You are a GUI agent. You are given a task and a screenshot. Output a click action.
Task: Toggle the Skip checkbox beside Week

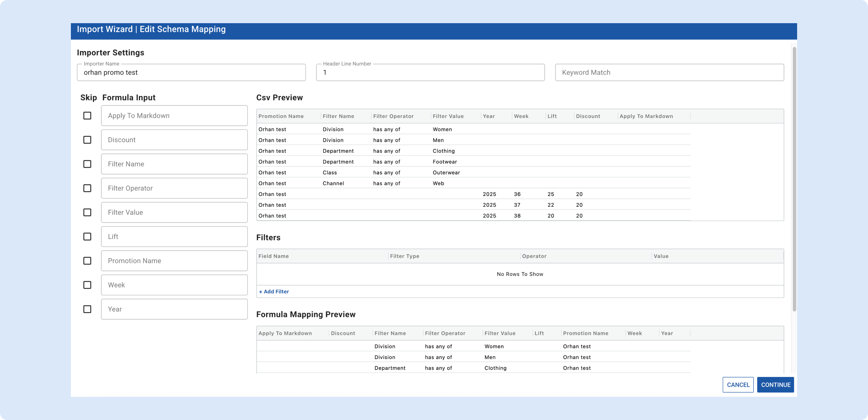[x=87, y=285]
